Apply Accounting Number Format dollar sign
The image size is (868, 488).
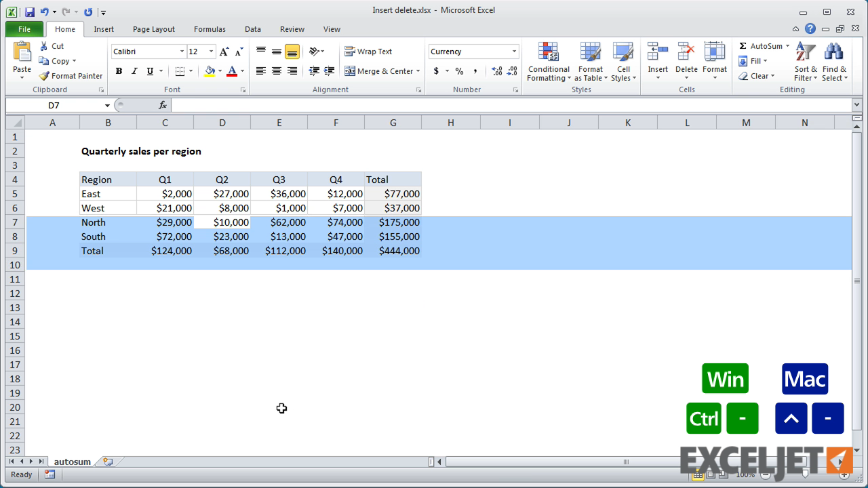[436, 71]
